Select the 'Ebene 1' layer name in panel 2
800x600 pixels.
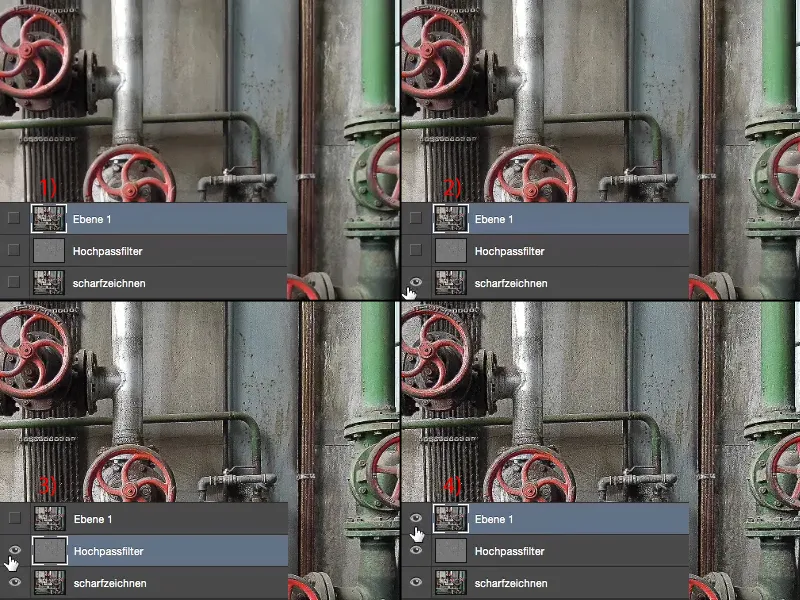494,219
